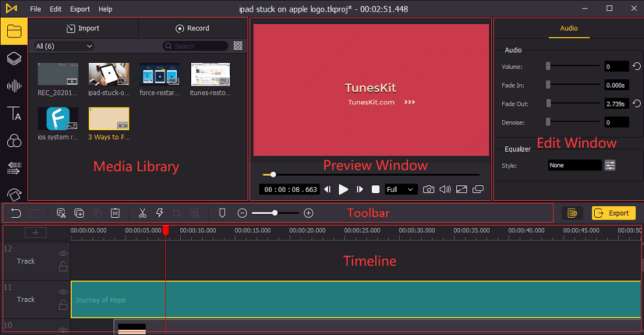Open the Elements layers panel in sidebar
Viewport: 644px width, 335px height.
coord(14,59)
